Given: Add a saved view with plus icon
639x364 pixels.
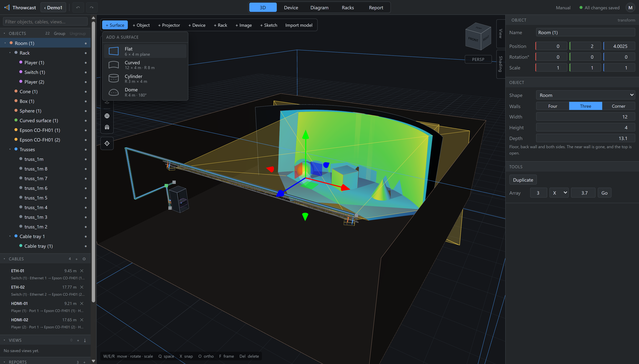Looking at the screenshot, I should tap(78, 340).
